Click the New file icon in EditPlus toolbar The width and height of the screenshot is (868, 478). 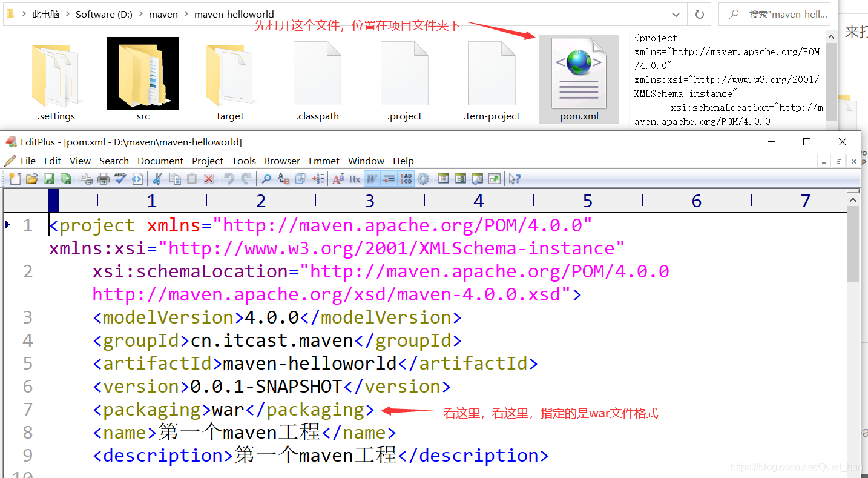[x=15, y=179]
